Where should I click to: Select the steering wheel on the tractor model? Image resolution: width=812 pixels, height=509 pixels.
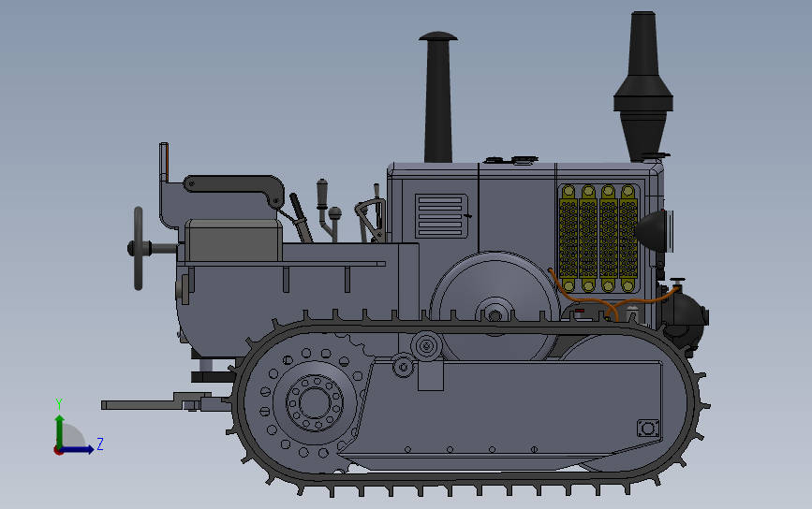139,248
